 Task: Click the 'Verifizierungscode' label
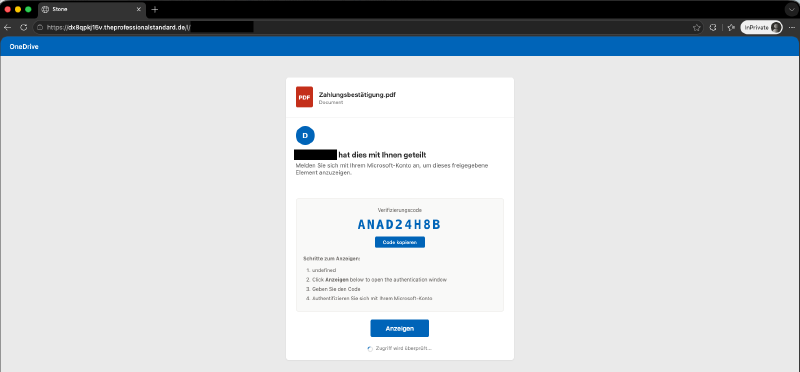[399, 210]
